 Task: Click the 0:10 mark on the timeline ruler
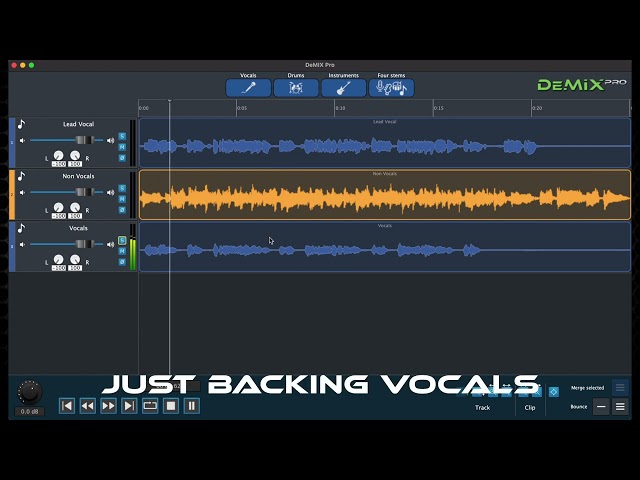point(340,108)
